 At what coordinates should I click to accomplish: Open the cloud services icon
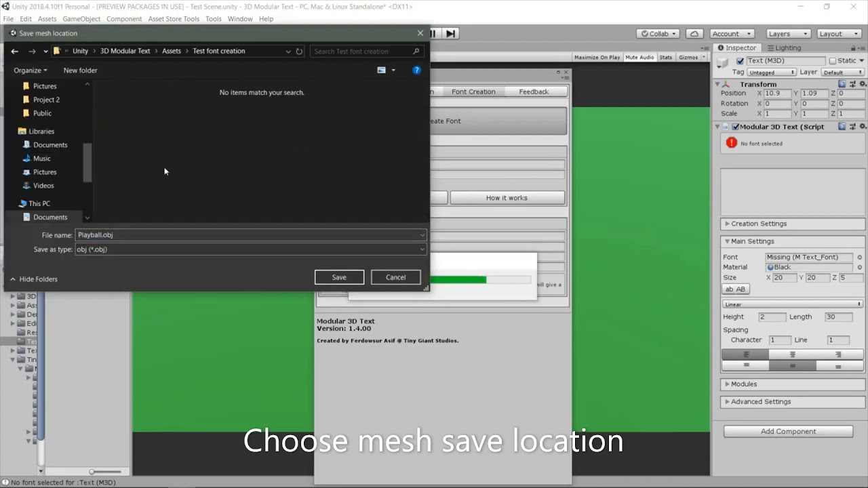coord(694,33)
